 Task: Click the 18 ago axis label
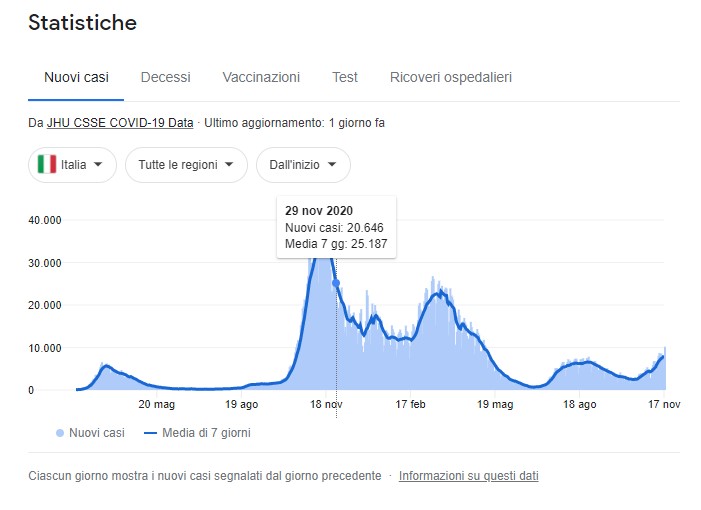click(579, 404)
